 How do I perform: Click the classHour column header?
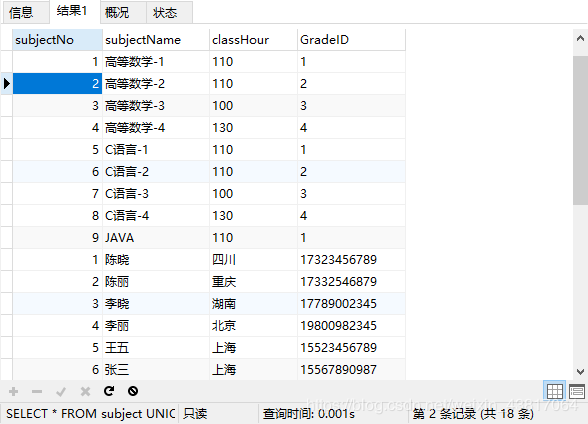[253, 40]
